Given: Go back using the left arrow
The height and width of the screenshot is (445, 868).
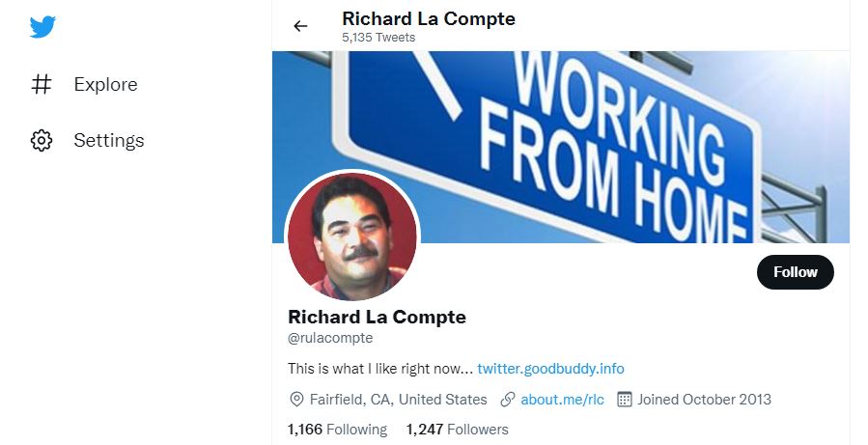Looking at the screenshot, I should pyautogui.click(x=300, y=26).
